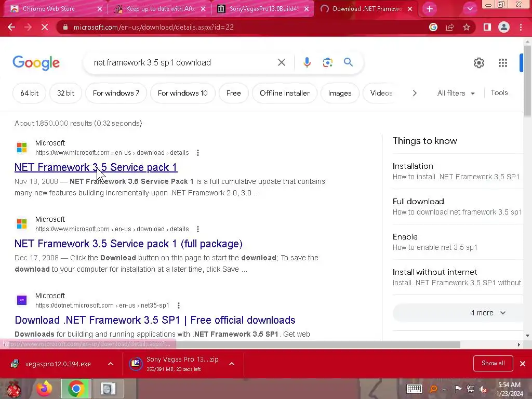The image size is (532, 399).
Task: Submit search with the magnifier icon
Action: point(348,62)
